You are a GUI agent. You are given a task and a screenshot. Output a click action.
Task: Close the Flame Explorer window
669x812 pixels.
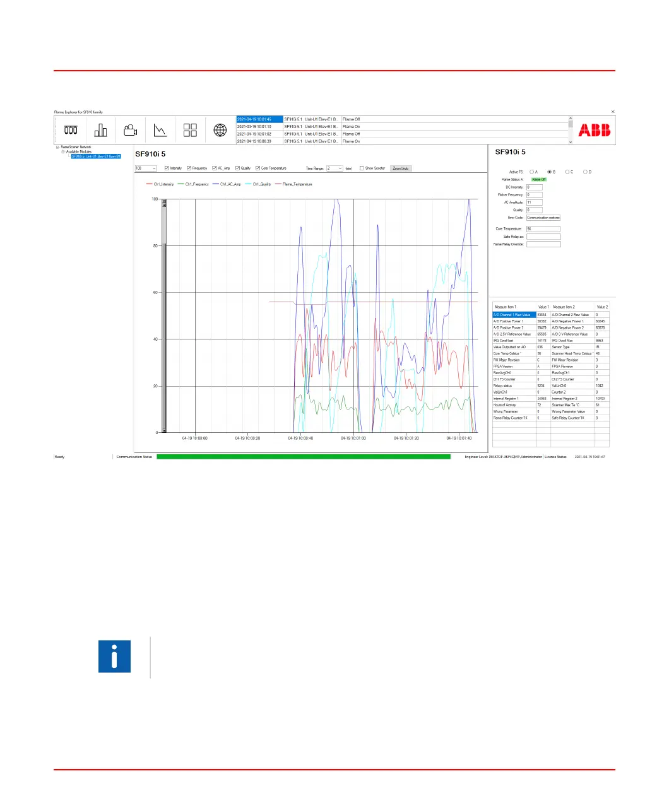coord(613,112)
